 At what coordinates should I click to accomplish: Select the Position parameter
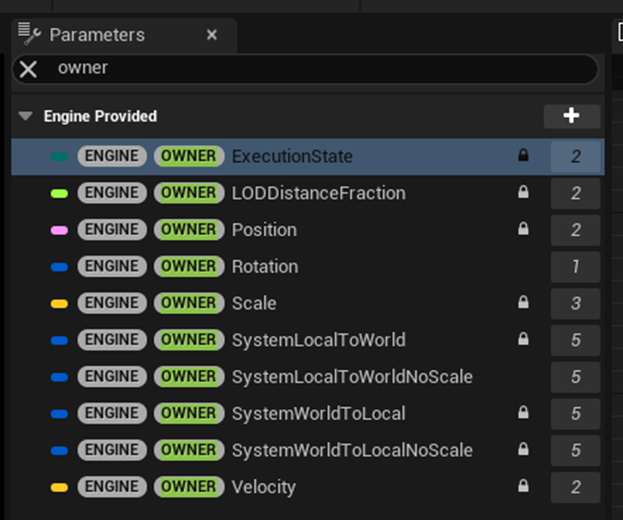point(308,230)
